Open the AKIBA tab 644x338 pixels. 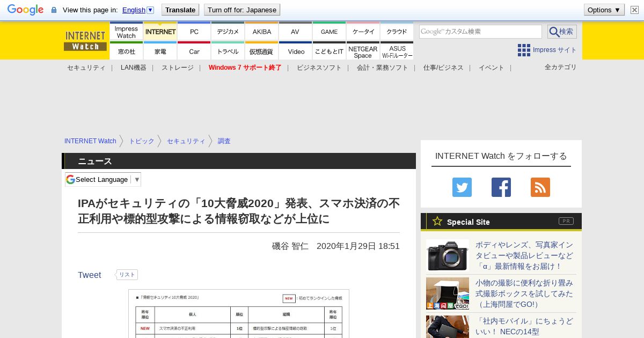click(x=261, y=32)
